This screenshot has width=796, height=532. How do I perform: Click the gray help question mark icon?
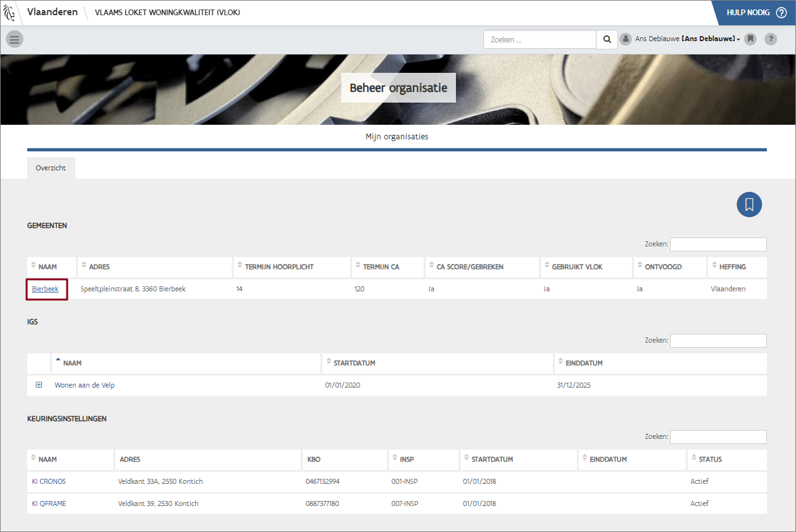point(771,39)
